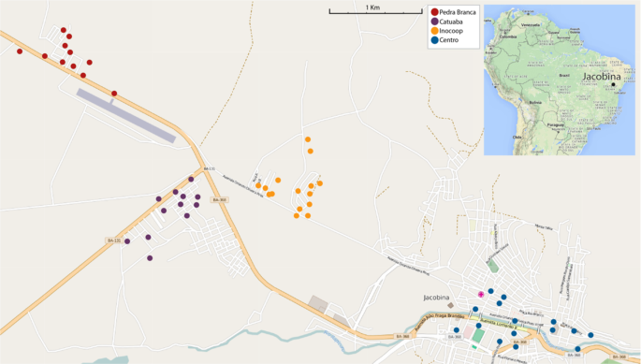Viewport: 641px width, 364px height.
Task: Click the pink star marker in Jacobina center
Action: (x=481, y=294)
